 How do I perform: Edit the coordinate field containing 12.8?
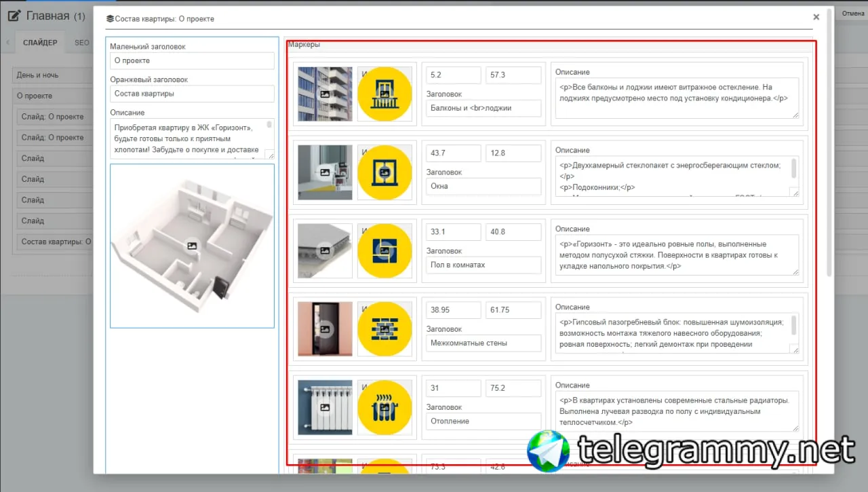coord(513,153)
